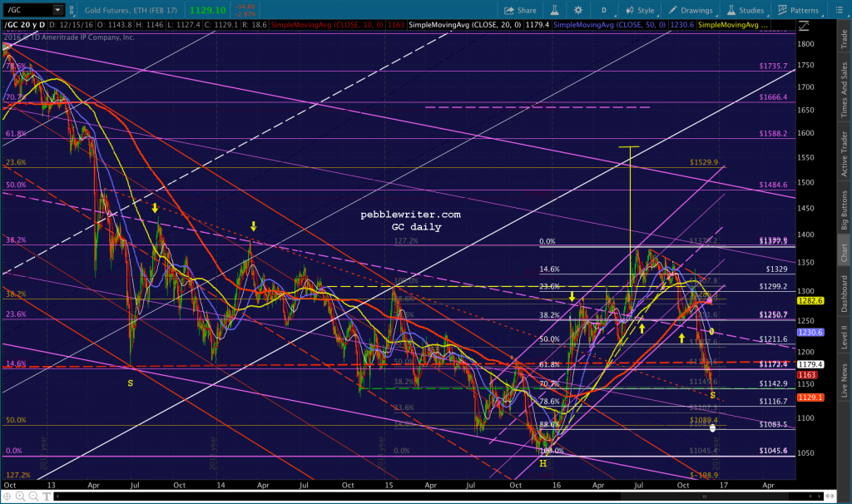Click the $1735.7 price level label
This screenshot has height=504, width=852.
(x=773, y=66)
